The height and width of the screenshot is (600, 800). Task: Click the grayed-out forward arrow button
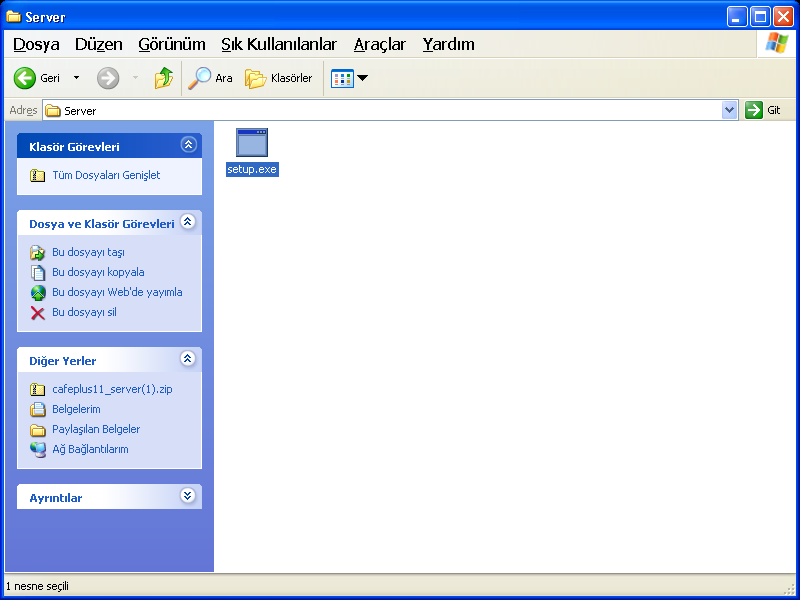coord(108,78)
